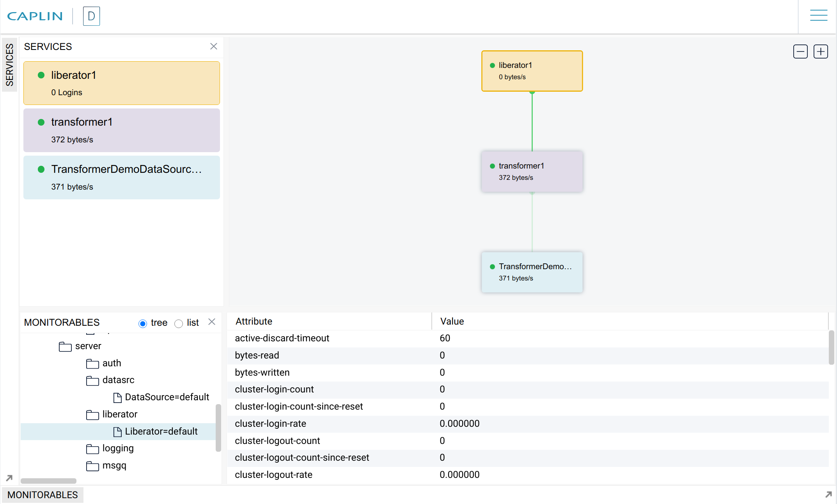Zoom in the topology diagram with plus
The height and width of the screenshot is (504, 837).
[x=821, y=51]
